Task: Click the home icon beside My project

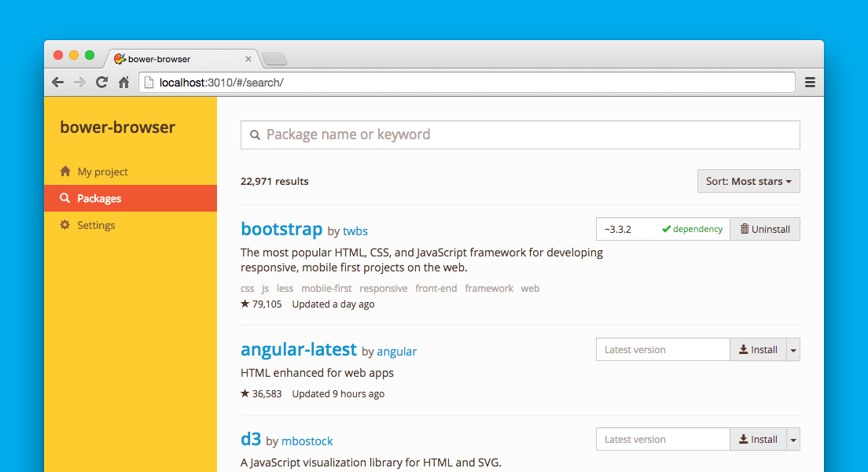Action: pyautogui.click(x=66, y=171)
